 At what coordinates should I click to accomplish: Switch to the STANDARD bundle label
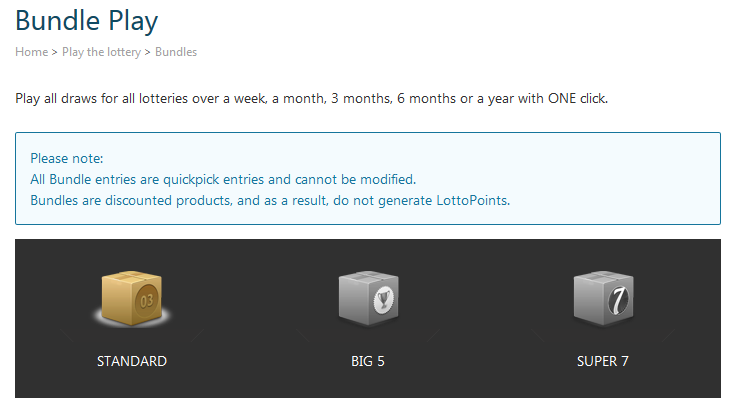point(132,361)
